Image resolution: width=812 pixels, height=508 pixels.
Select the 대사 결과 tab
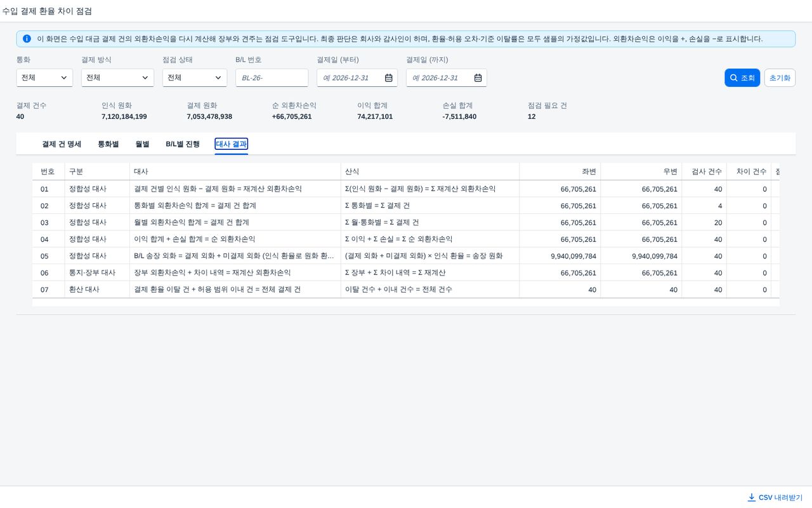click(232, 144)
